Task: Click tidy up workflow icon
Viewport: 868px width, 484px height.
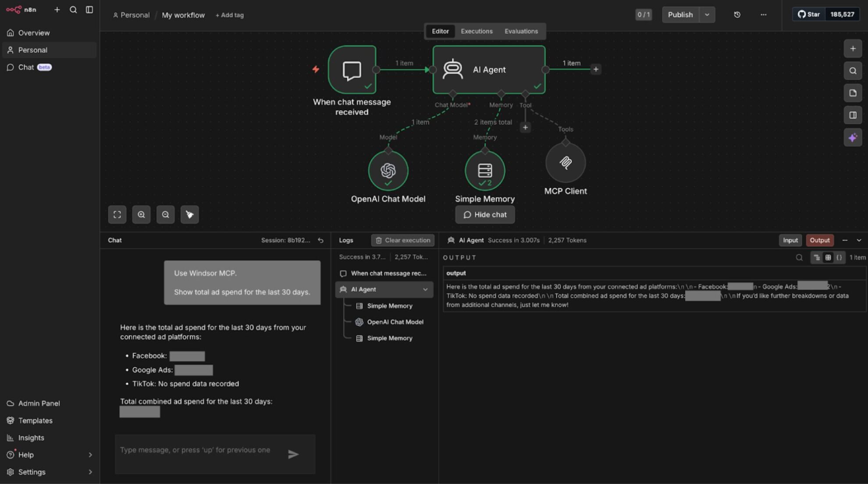Action: (x=189, y=215)
